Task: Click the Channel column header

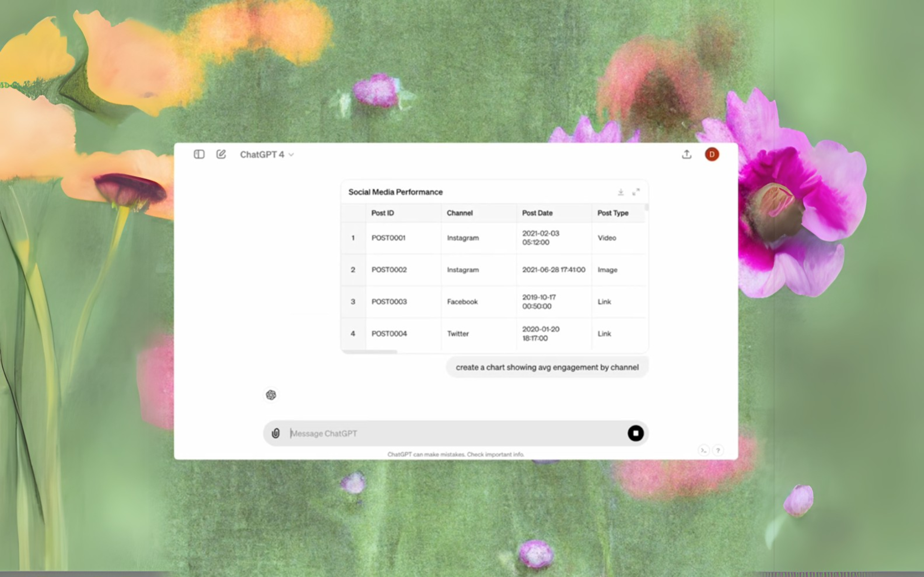Action: 460,213
